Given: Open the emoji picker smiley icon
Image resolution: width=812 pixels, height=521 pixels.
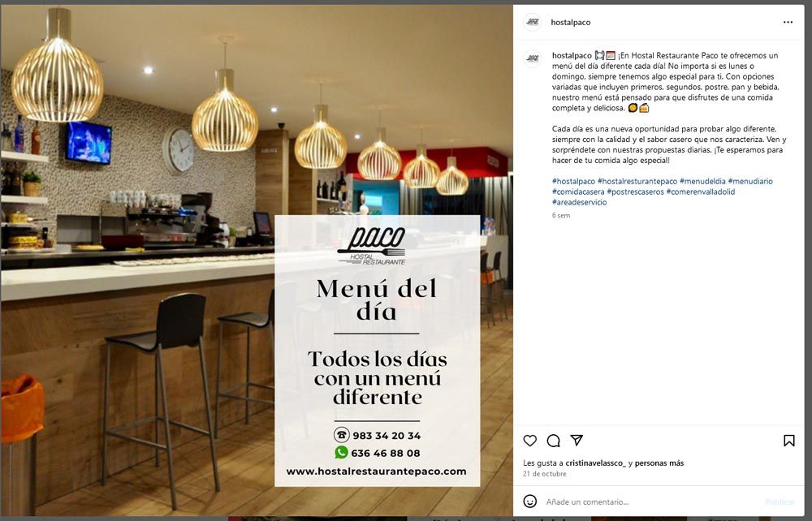Looking at the screenshot, I should pos(529,502).
